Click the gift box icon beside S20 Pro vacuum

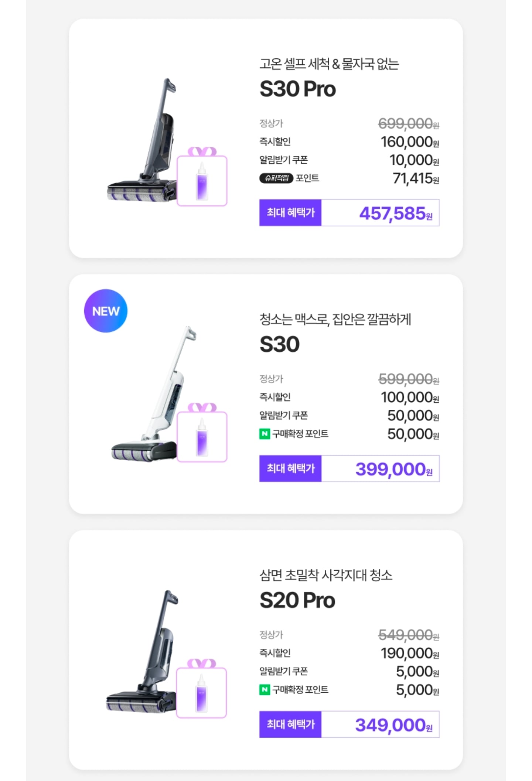(x=201, y=689)
